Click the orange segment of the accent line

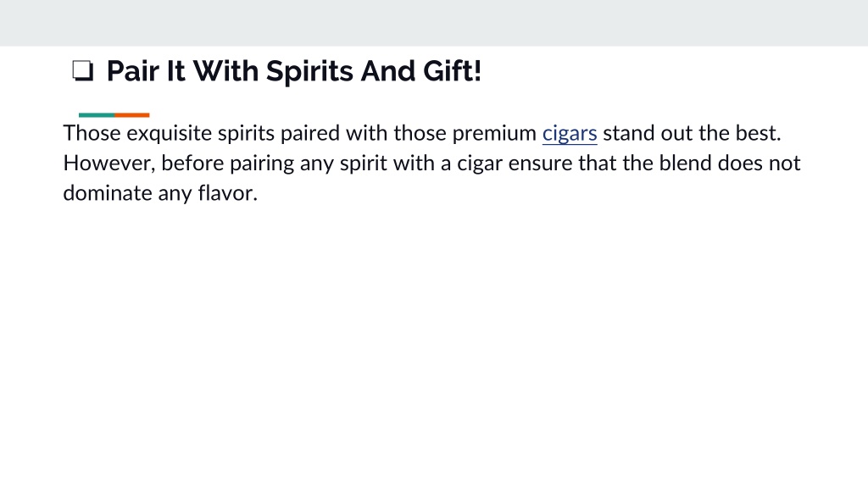click(x=131, y=115)
